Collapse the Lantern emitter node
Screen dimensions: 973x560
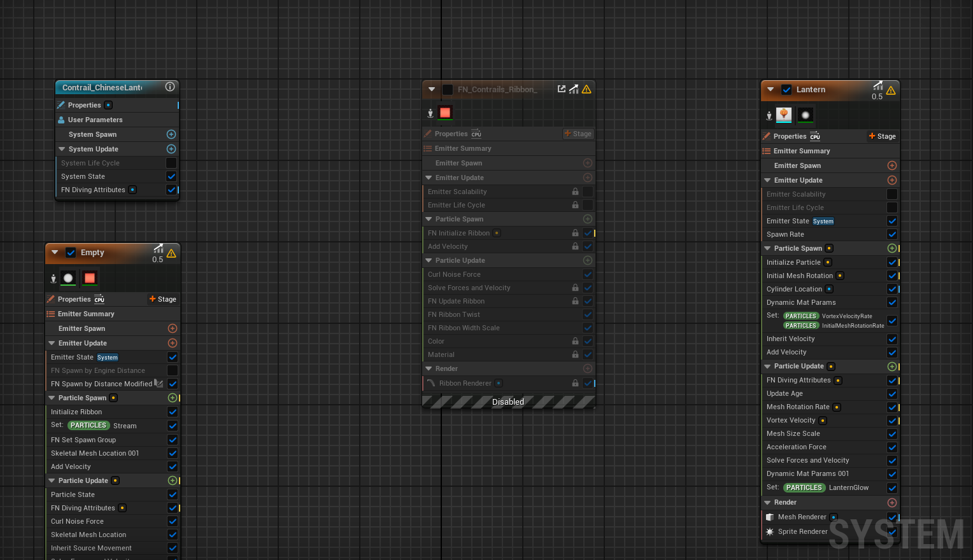tap(771, 90)
